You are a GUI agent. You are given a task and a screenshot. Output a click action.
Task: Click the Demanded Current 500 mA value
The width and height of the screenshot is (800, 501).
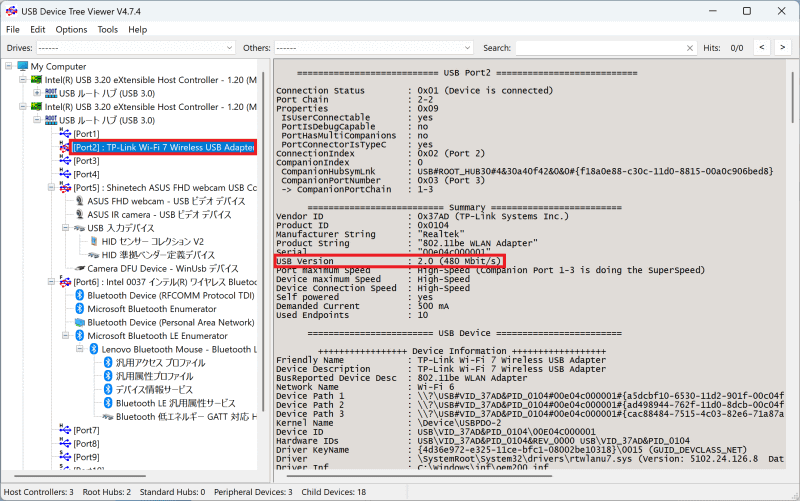pos(433,306)
